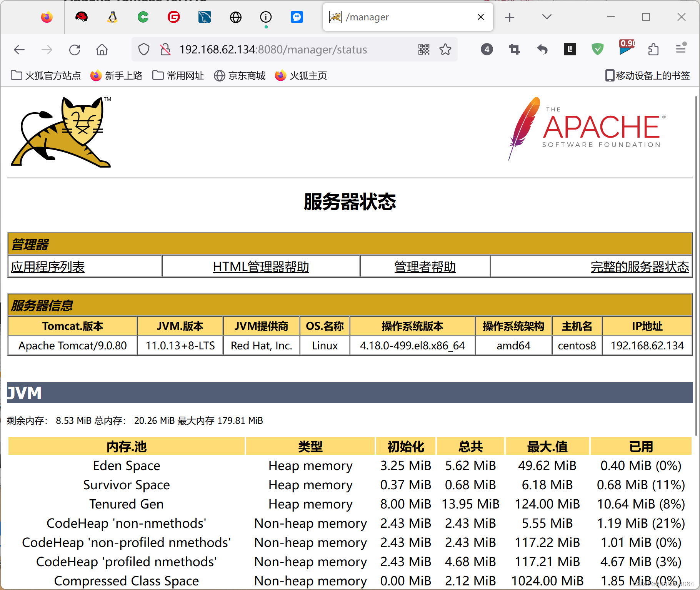Switch to the Firefox logo pinned tab
The height and width of the screenshot is (590, 700).
click(x=47, y=17)
